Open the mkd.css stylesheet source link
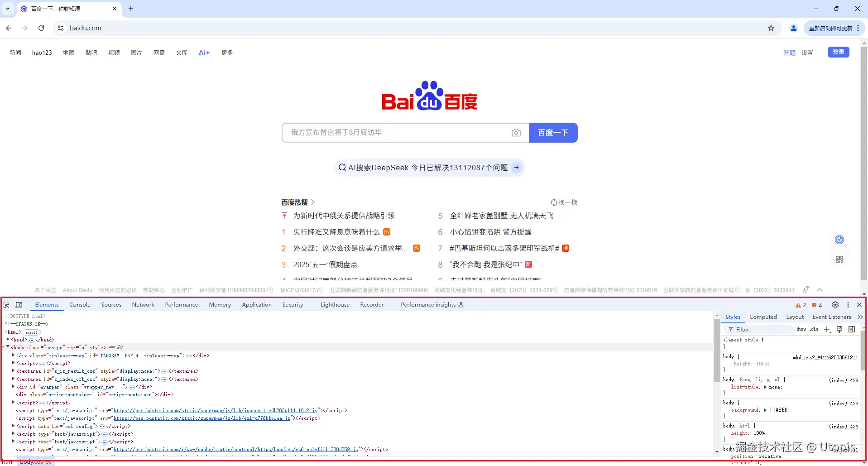This screenshot has width=868, height=466. pyautogui.click(x=825, y=357)
